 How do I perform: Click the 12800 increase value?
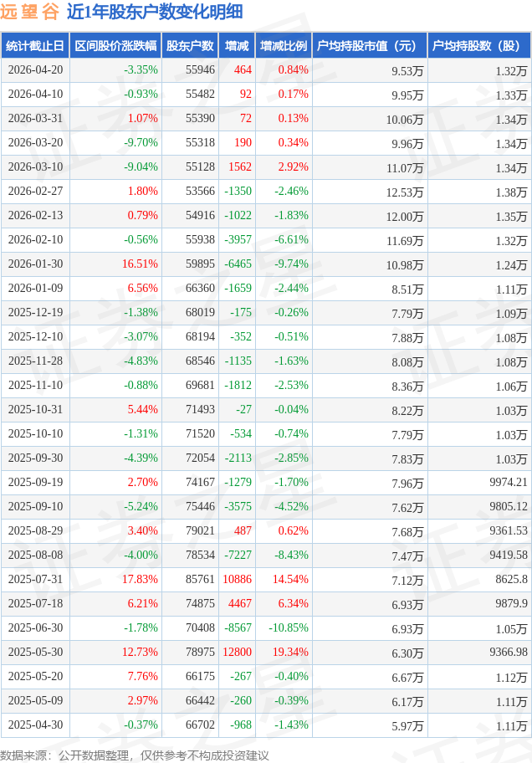[x=238, y=652]
